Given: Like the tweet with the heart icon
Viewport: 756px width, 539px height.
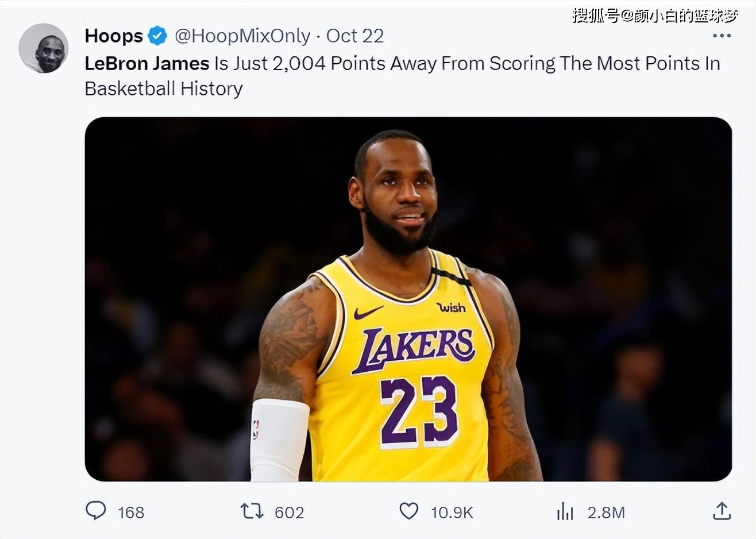Looking at the screenshot, I should tap(408, 511).
